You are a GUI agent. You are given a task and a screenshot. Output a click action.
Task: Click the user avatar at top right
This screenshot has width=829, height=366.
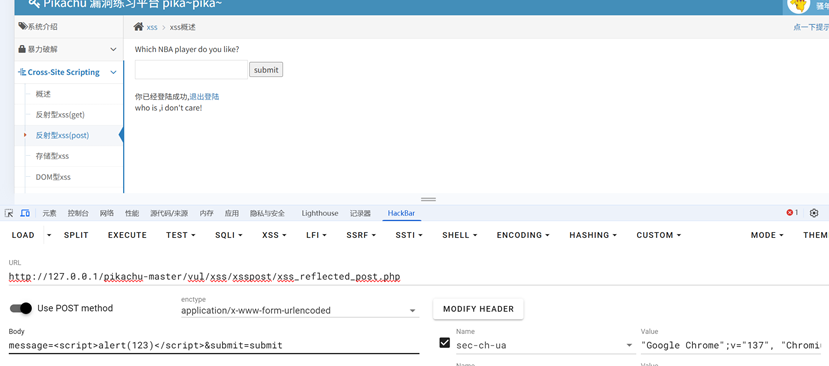point(798,5)
